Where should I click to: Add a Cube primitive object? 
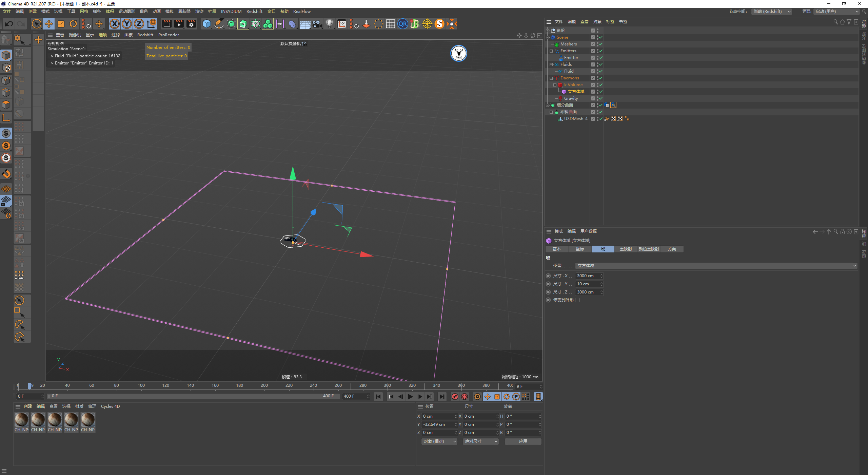(206, 24)
